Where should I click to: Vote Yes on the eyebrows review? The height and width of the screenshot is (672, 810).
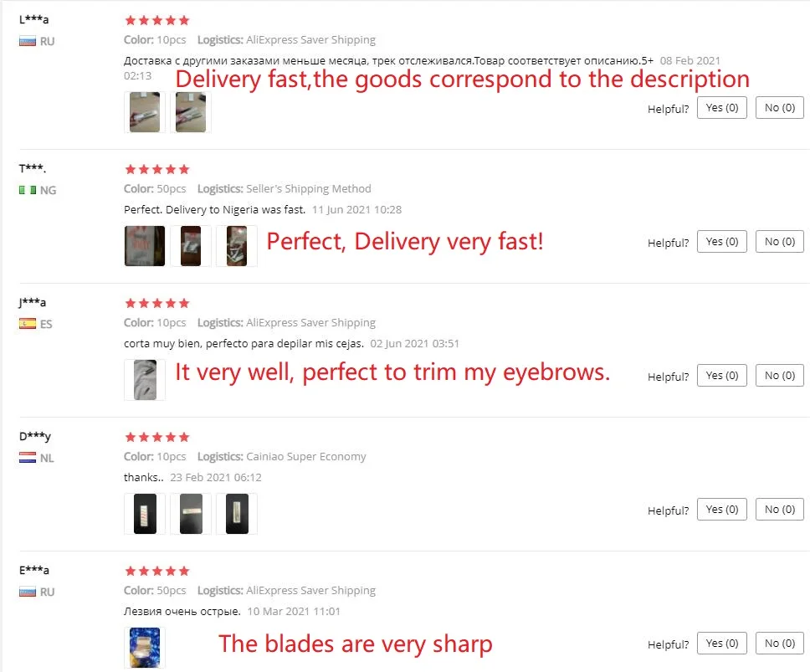(721, 376)
